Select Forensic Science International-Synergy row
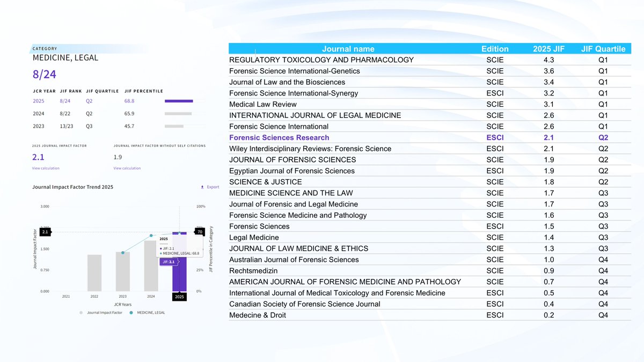Viewport: 644px width, 362px height. pyautogui.click(x=430, y=93)
